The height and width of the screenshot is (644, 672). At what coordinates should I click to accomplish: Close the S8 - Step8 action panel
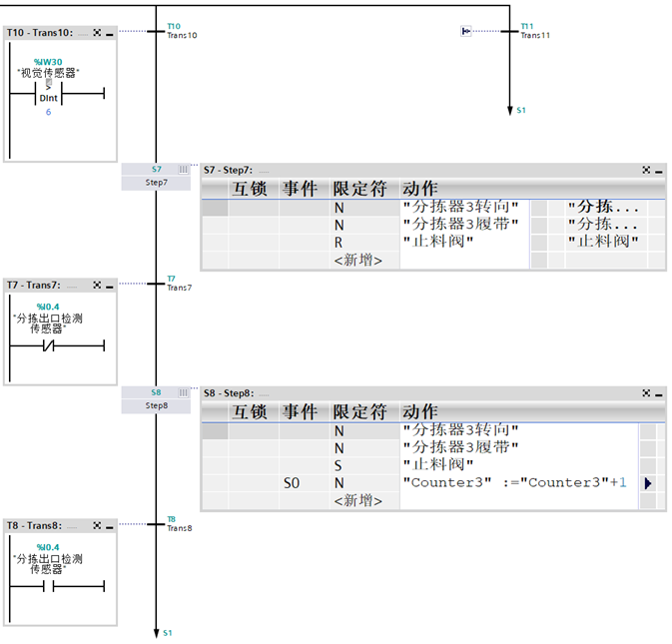[x=646, y=393]
